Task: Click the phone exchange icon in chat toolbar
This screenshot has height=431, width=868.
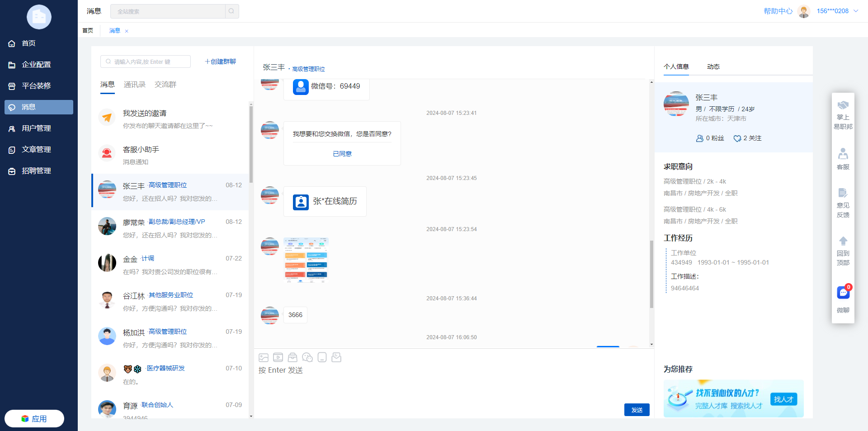Action: [x=322, y=358]
